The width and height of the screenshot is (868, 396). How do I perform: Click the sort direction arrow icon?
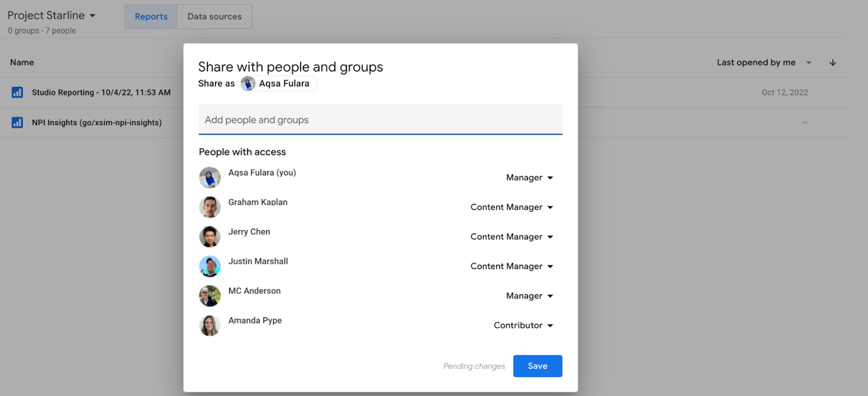[x=832, y=62]
